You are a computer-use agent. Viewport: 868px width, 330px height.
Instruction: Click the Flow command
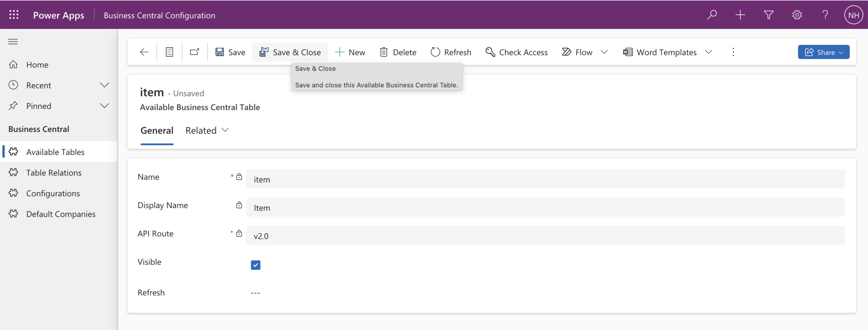(577, 52)
